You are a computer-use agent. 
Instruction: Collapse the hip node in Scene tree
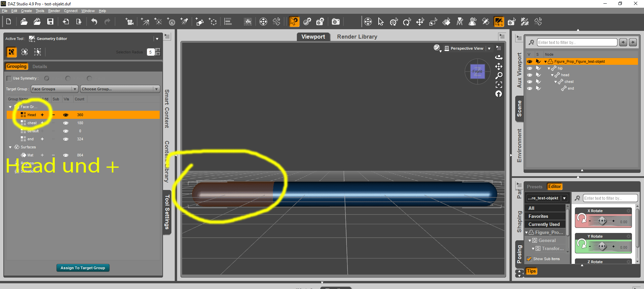[549, 68]
